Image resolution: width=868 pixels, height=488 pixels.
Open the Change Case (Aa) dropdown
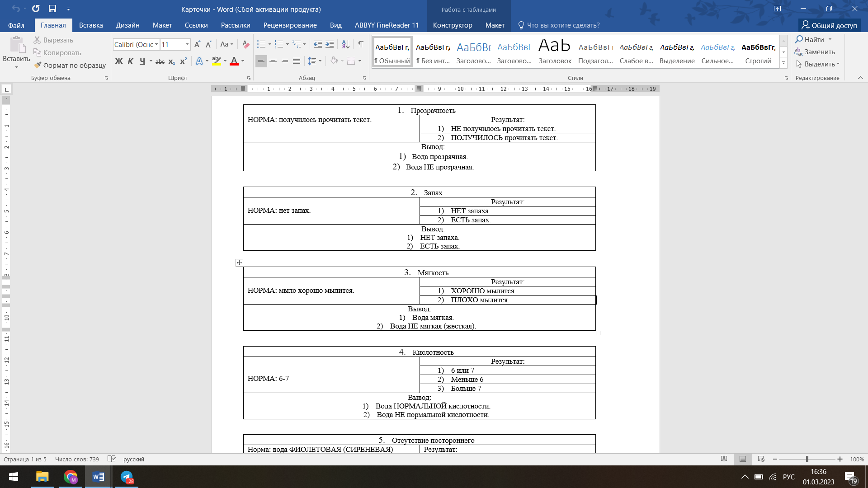click(226, 44)
